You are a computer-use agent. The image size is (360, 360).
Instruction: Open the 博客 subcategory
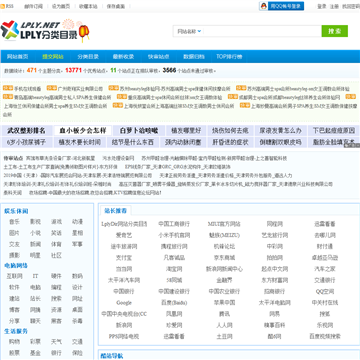pyautogui.click(x=14, y=310)
